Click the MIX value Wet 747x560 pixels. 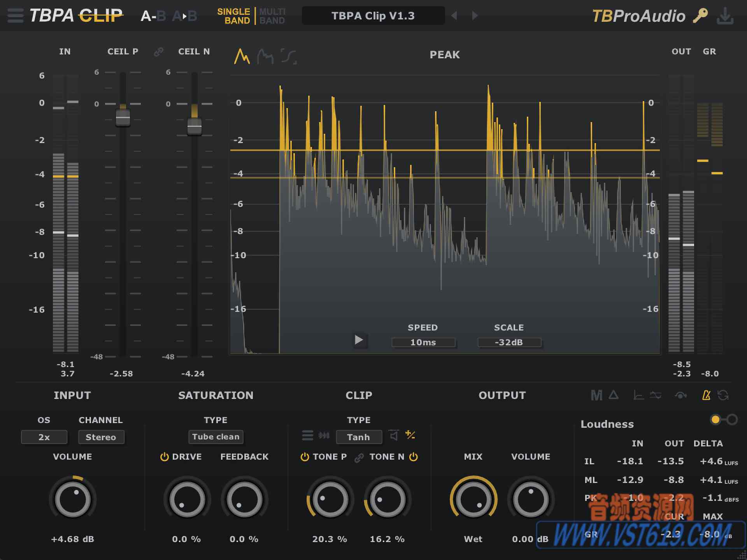473,539
